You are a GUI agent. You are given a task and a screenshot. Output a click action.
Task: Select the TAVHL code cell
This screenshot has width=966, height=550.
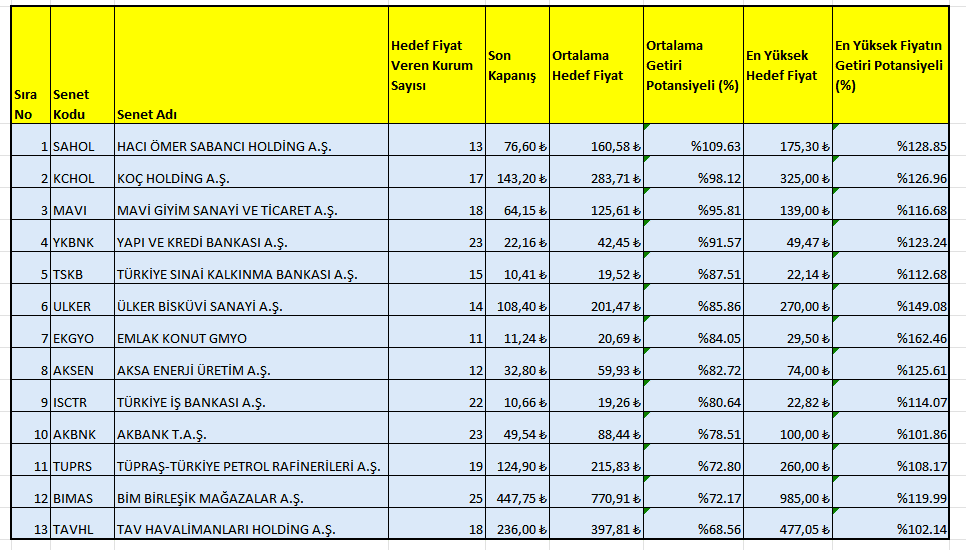[83, 524]
